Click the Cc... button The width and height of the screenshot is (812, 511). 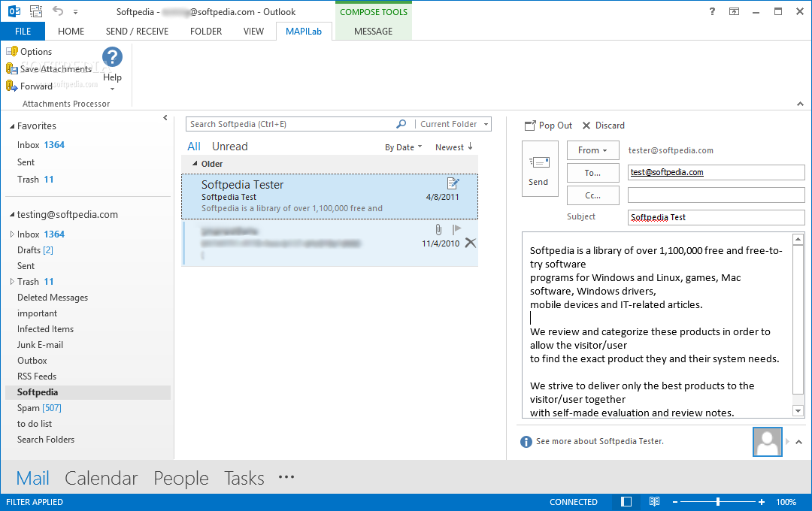tap(593, 195)
